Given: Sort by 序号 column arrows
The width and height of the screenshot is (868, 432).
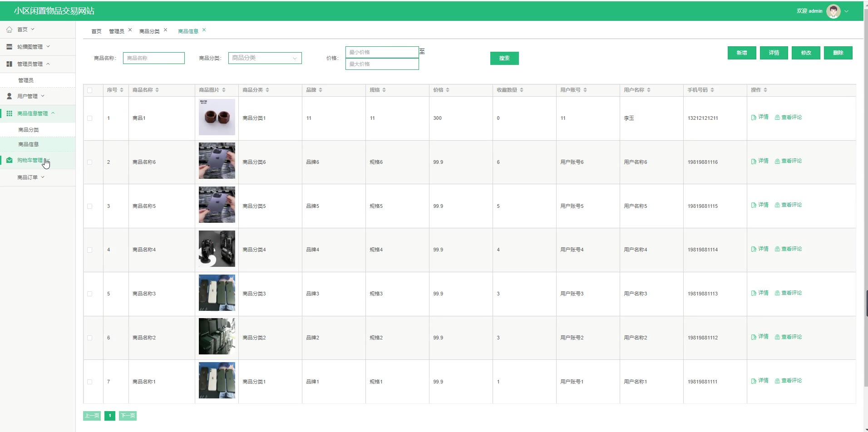Looking at the screenshot, I should tap(122, 90).
